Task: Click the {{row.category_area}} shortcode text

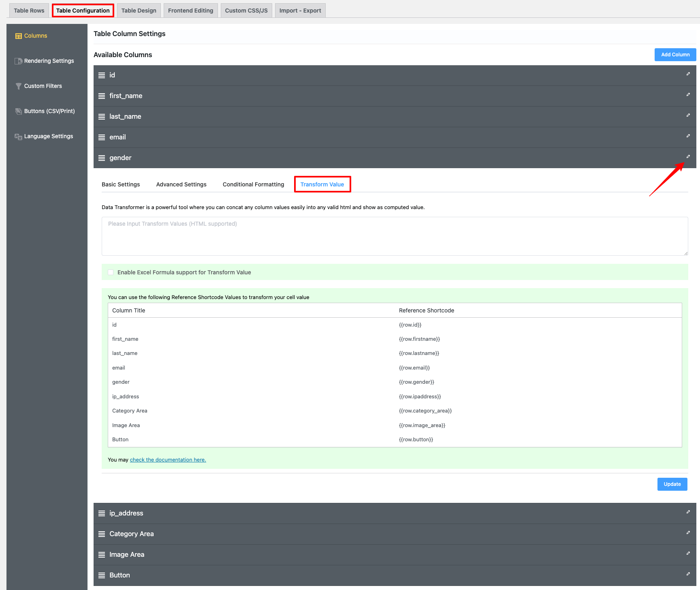Action: (x=425, y=411)
